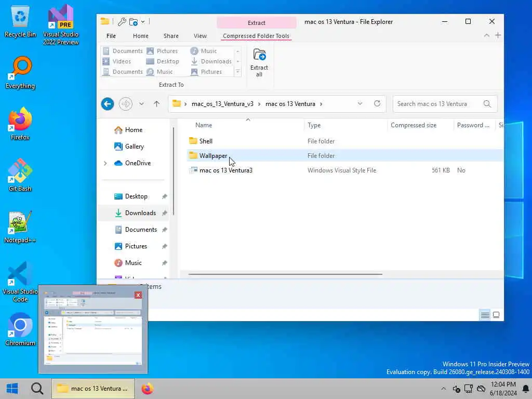The width and height of the screenshot is (532, 399).
Task: Click the pink Extract contextual tab
Action: 257,23
